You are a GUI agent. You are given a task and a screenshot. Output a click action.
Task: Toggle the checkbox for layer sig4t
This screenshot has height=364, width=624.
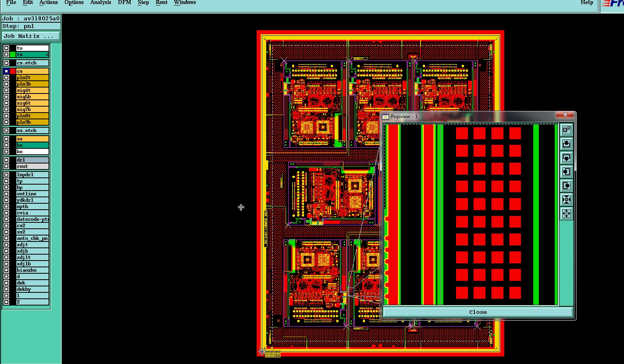click(x=6, y=90)
